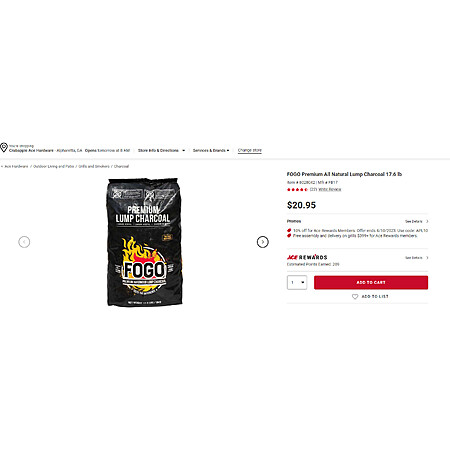Viewport: 450px width, 450px height.
Task: Click the heart icon to add to list
Action: click(x=355, y=296)
